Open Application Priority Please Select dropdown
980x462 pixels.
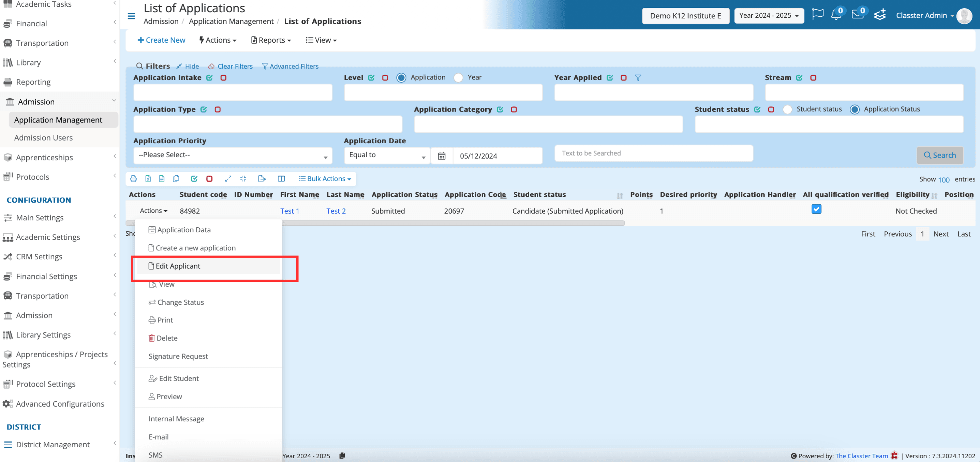(x=233, y=155)
